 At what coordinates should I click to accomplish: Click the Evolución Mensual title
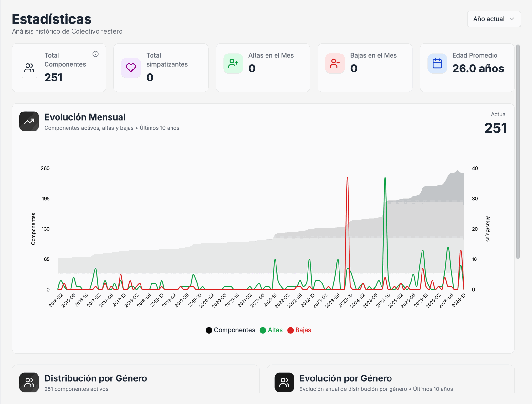coord(85,117)
